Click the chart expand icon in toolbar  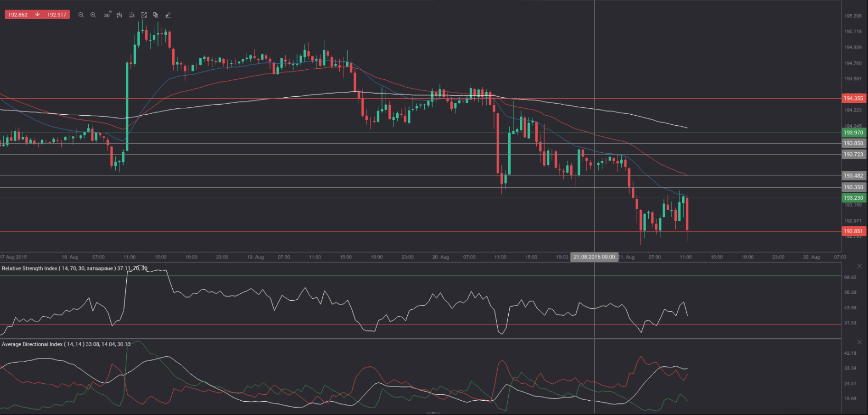pos(144,15)
